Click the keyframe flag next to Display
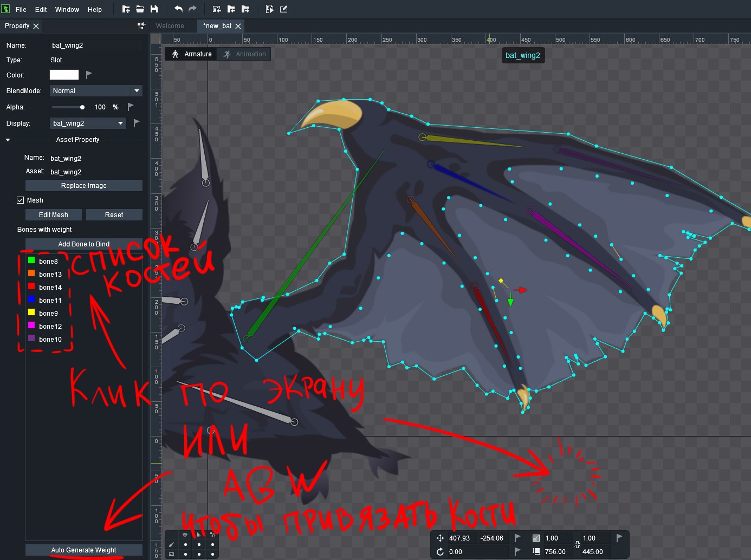The image size is (751, 560). tap(137, 123)
